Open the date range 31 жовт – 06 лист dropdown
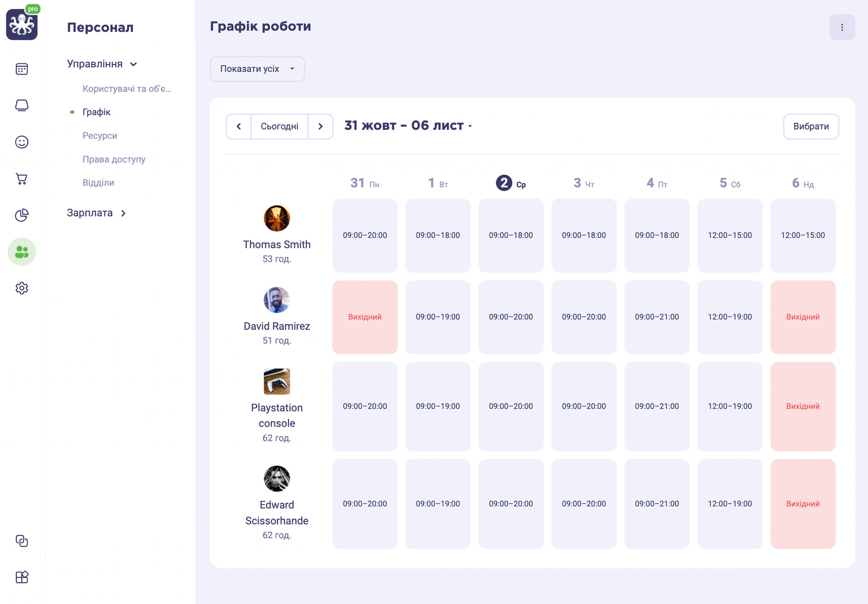 (407, 125)
